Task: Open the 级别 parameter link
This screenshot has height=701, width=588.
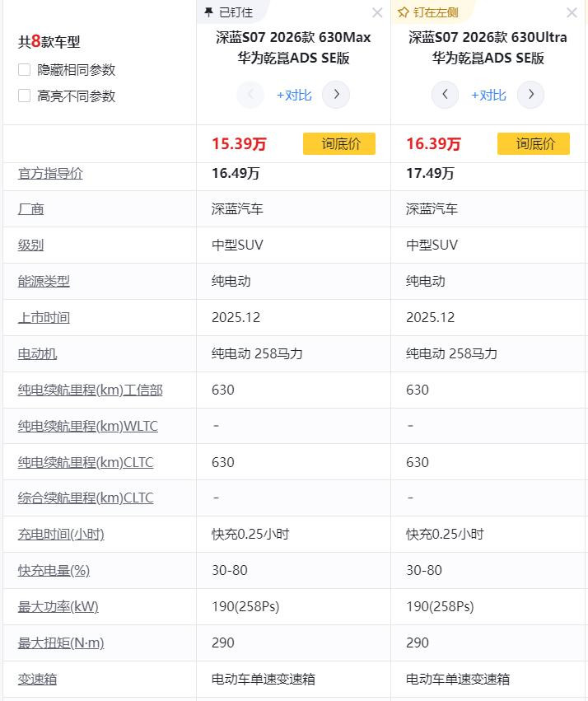Action: pos(30,245)
